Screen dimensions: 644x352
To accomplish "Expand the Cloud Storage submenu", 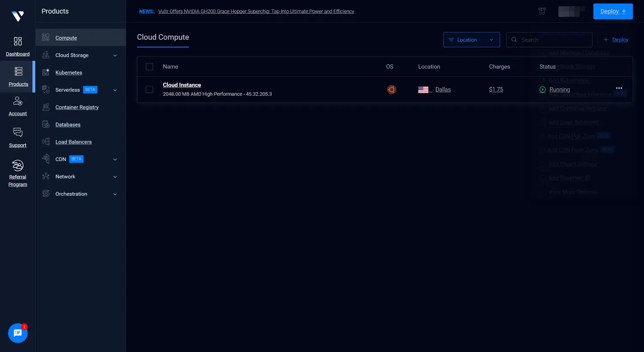I will click(115, 56).
